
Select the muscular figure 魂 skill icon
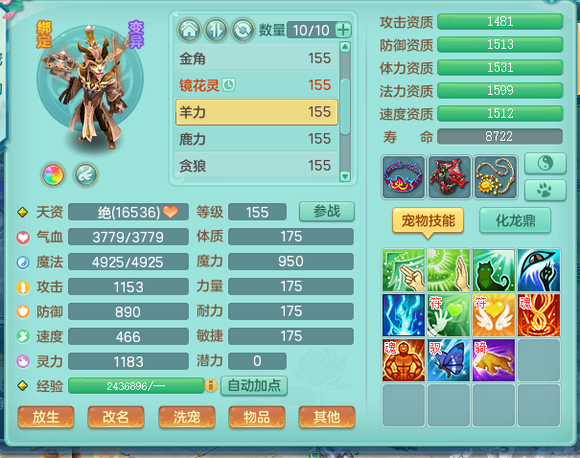point(404,360)
